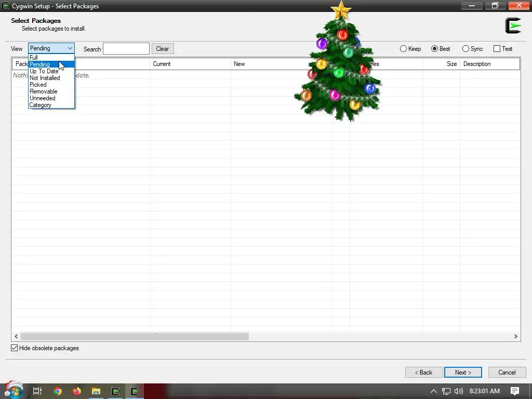Launch Firefox from the taskbar

77,391
